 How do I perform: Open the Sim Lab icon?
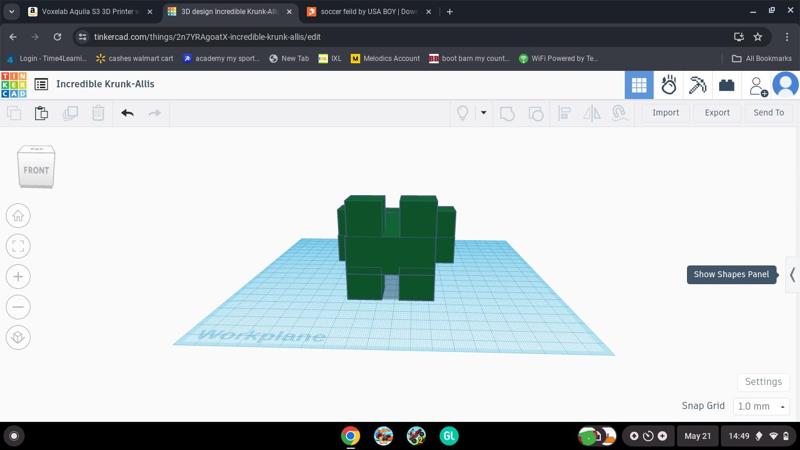tap(668, 85)
